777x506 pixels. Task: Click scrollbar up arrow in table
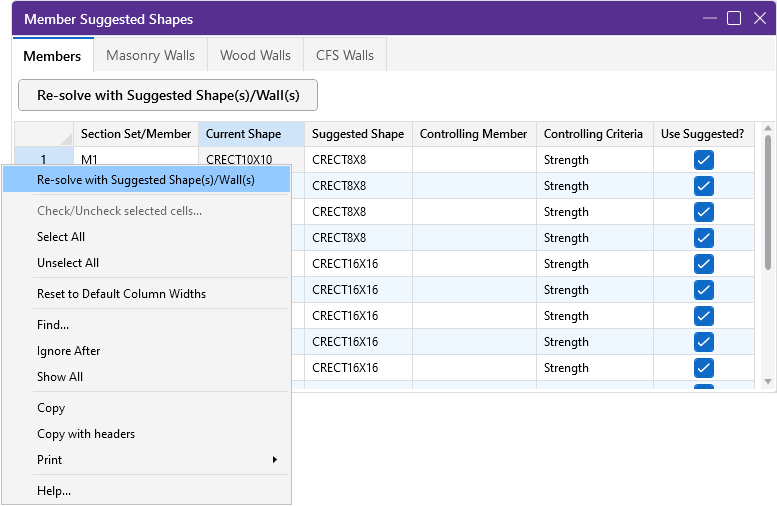767,130
